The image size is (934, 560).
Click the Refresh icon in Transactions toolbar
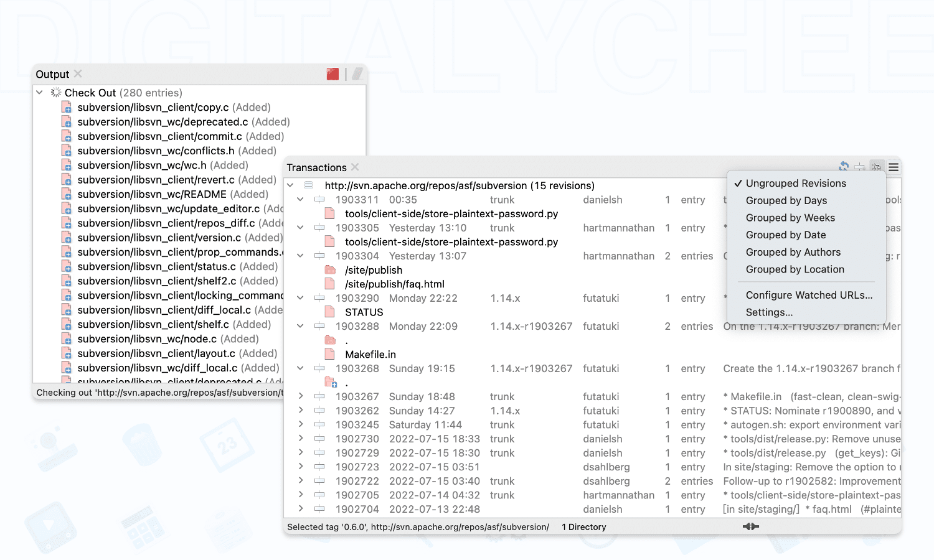point(844,167)
